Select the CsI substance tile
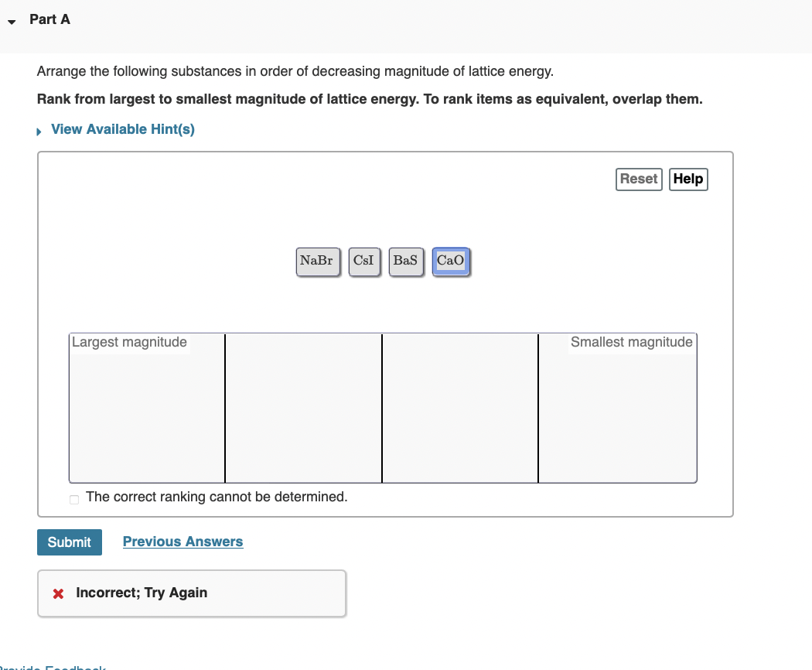 pos(364,261)
